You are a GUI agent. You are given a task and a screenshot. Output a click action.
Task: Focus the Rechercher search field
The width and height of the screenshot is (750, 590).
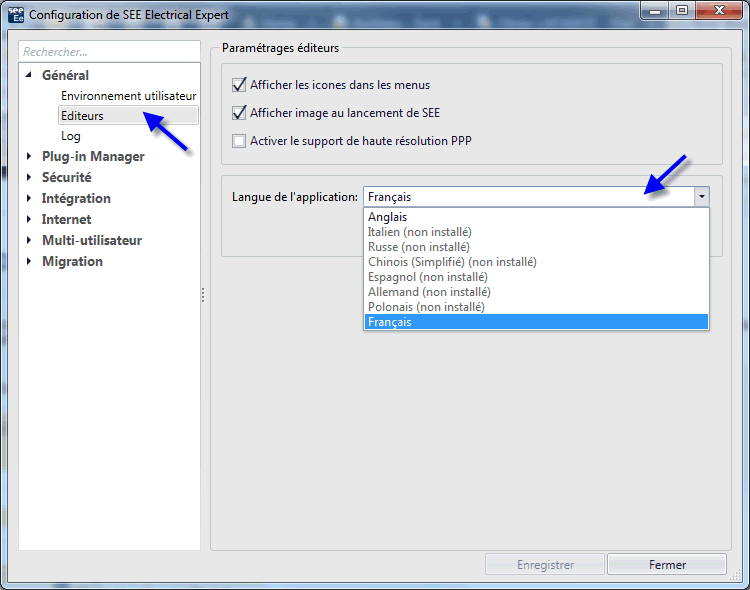coord(110,52)
